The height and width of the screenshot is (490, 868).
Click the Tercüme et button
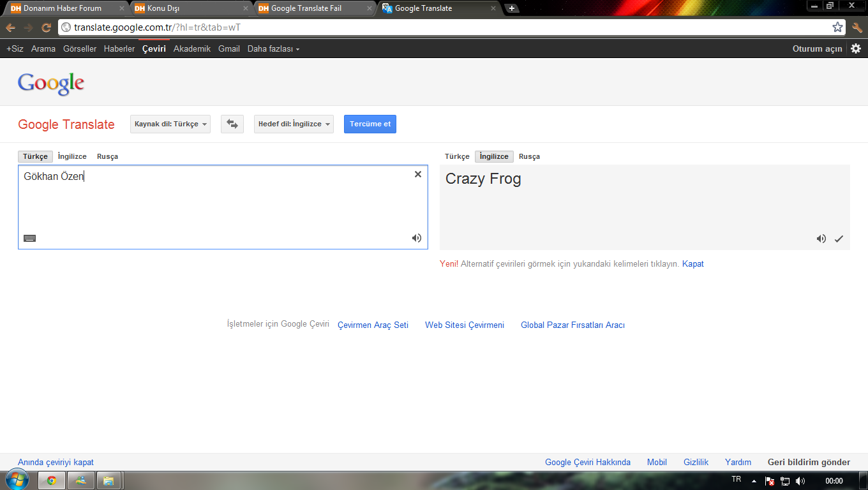coord(370,124)
